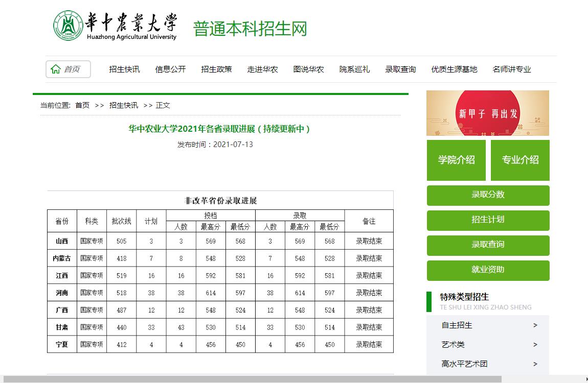Click batch line value 440 for 甘肃
588x383 pixels.
click(x=122, y=327)
